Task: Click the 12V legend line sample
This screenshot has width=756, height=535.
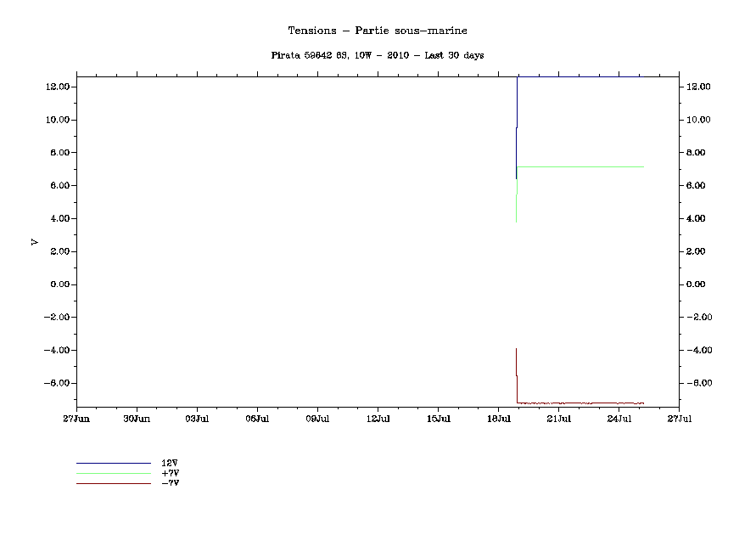Action: coord(113,463)
